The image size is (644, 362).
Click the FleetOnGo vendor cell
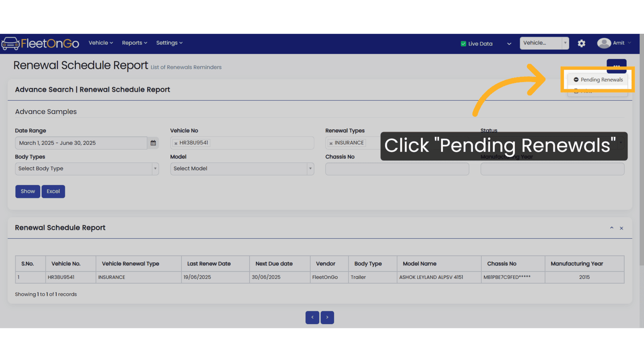[x=329, y=277]
